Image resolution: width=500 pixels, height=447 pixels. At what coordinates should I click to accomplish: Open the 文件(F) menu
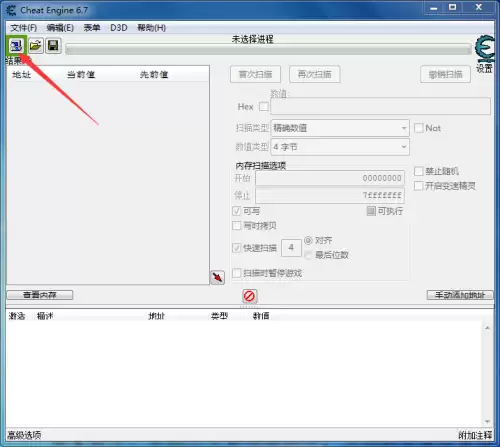pos(24,28)
